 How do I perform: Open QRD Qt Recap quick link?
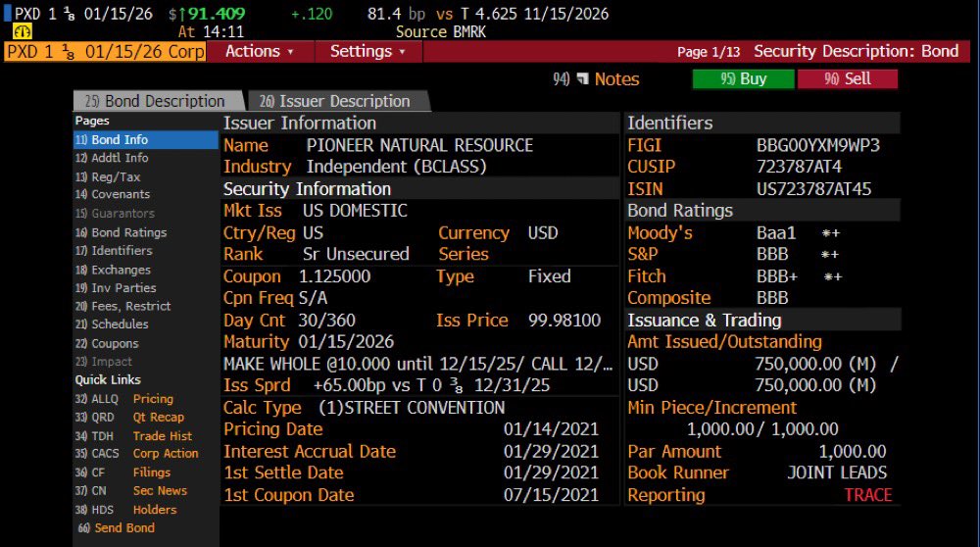(x=129, y=417)
